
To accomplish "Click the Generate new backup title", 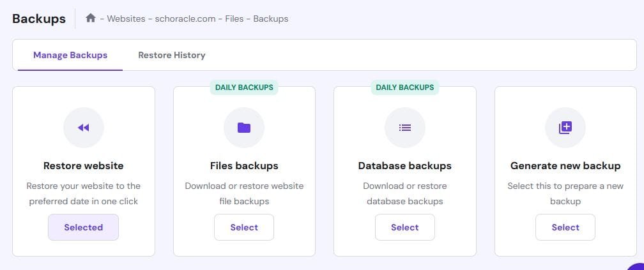I will coord(565,166).
